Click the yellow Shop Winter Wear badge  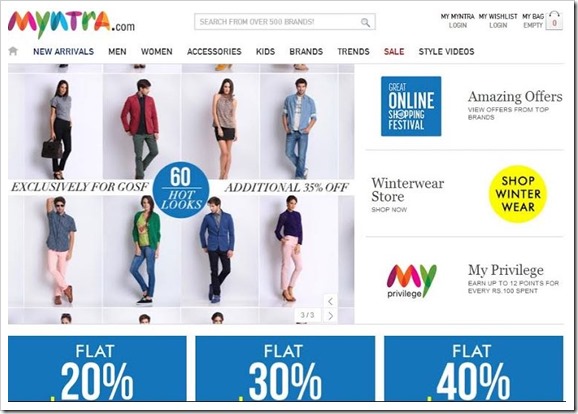pyautogui.click(x=518, y=194)
